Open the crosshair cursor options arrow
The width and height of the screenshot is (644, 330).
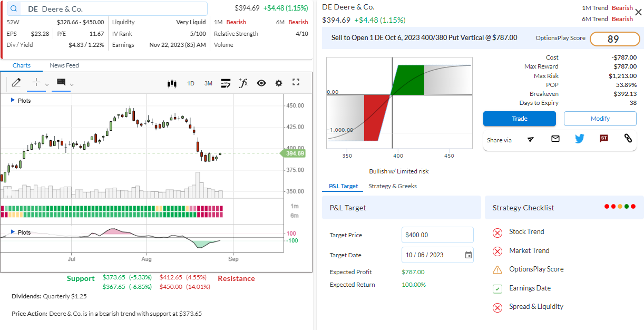tap(47, 84)
